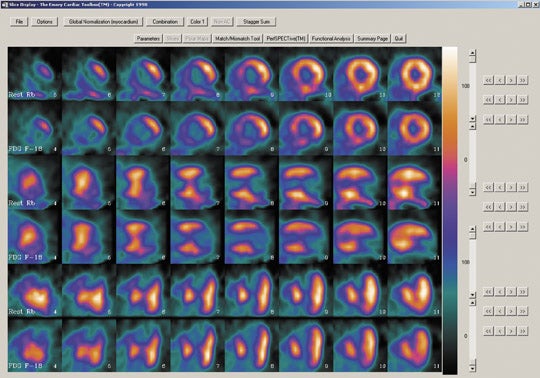Open the Combination display option
Viewport: 540px width, 378px height.
[x=165, y=22]
